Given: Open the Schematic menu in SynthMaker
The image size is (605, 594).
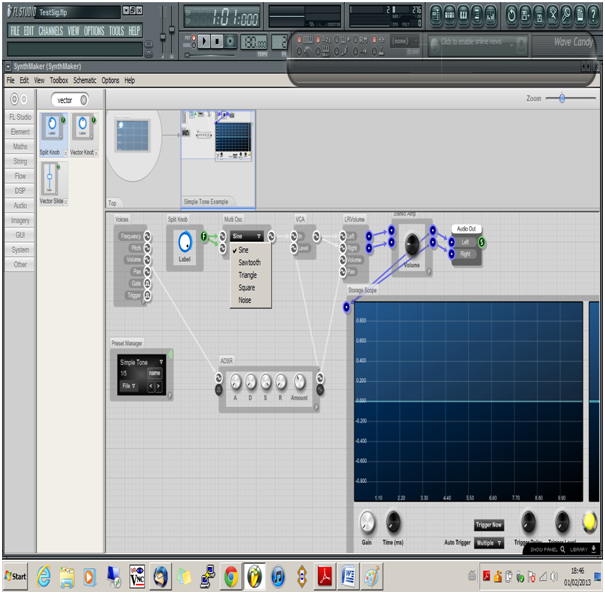Looking at the screenshot, I should [x=85, y=80].
